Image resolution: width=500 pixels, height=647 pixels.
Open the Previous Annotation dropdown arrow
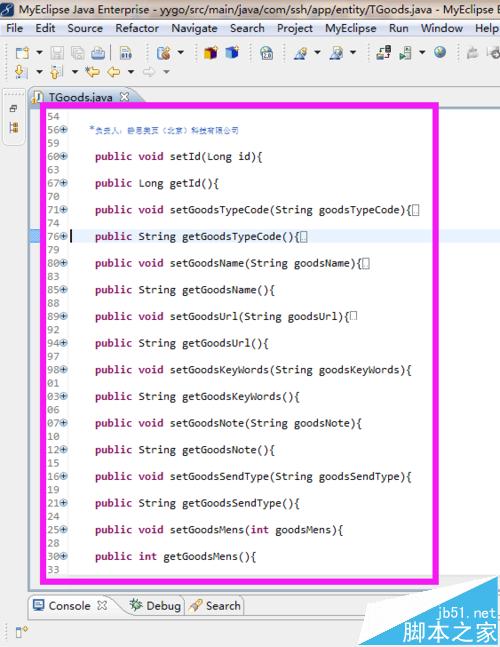pos(75,72)
